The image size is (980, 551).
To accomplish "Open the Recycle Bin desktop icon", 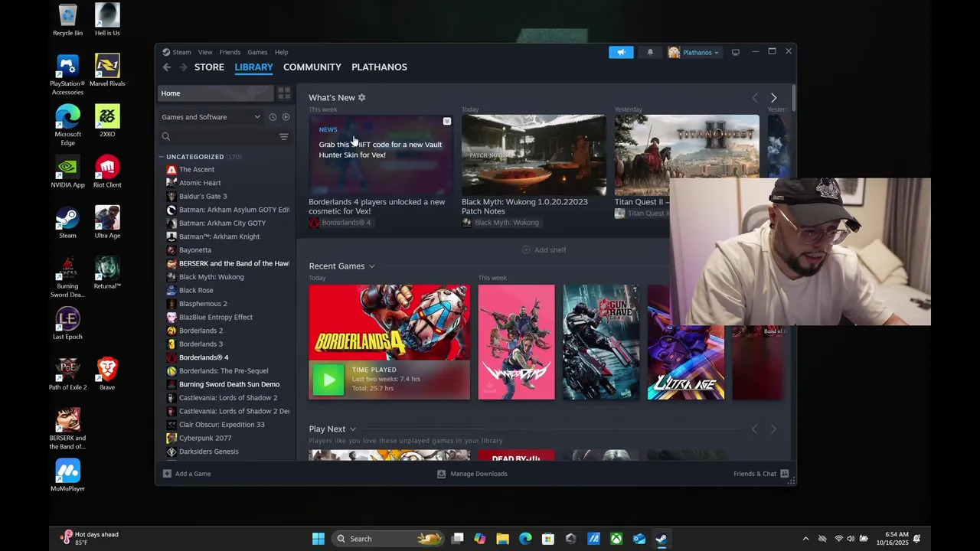I will coord(67,20).
